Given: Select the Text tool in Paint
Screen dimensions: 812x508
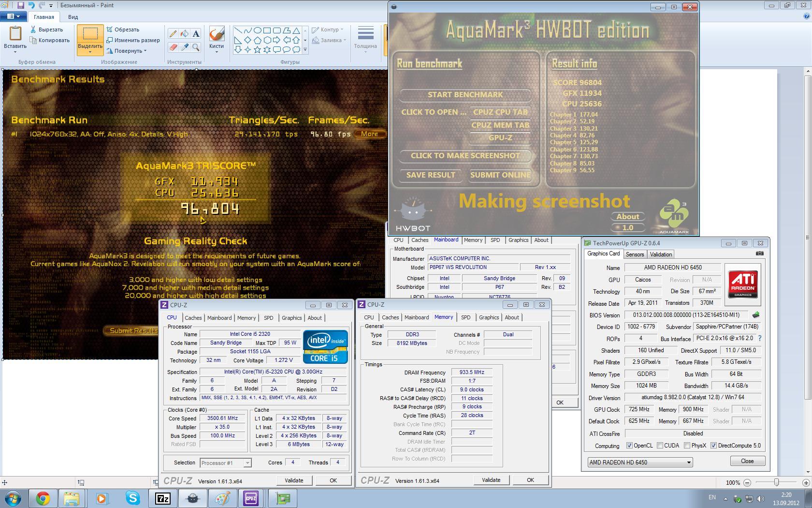Looking at the screenshot, I should (x=196, y=34).
